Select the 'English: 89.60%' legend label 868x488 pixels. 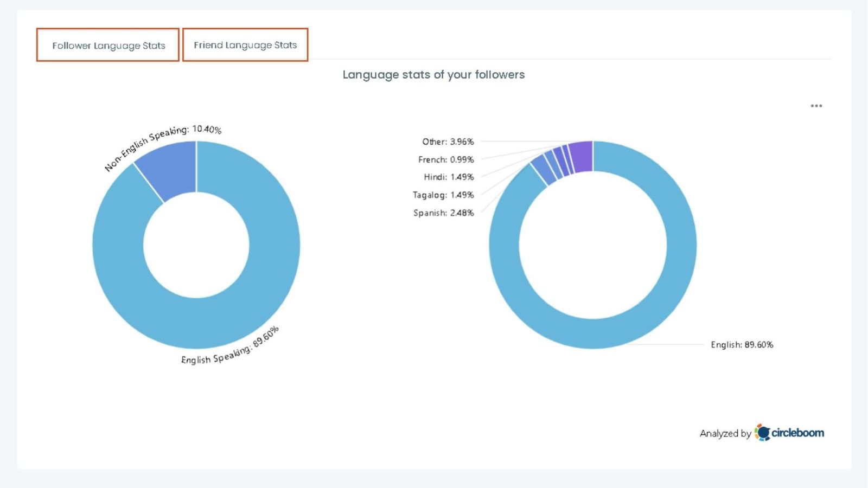click(x=743, y=344)
